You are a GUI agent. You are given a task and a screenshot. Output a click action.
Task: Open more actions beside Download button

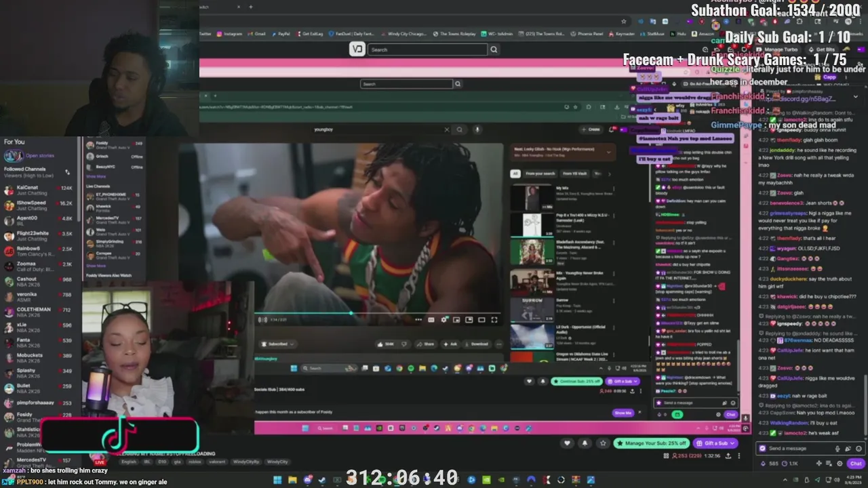(499, 344)
